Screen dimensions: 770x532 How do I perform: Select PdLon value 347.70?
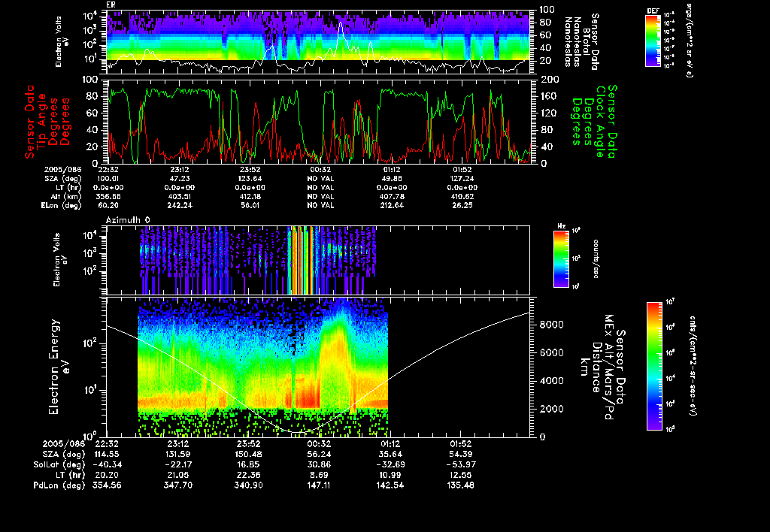[177, 485]
